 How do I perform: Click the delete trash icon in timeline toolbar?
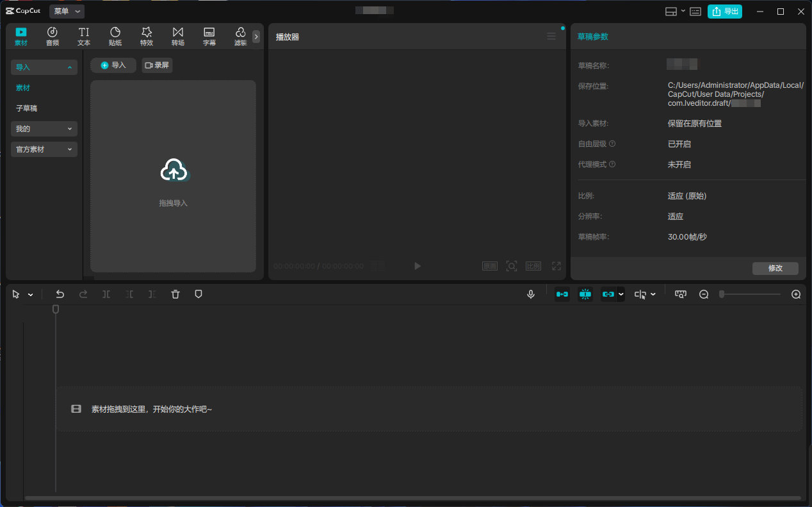point(175,294)
